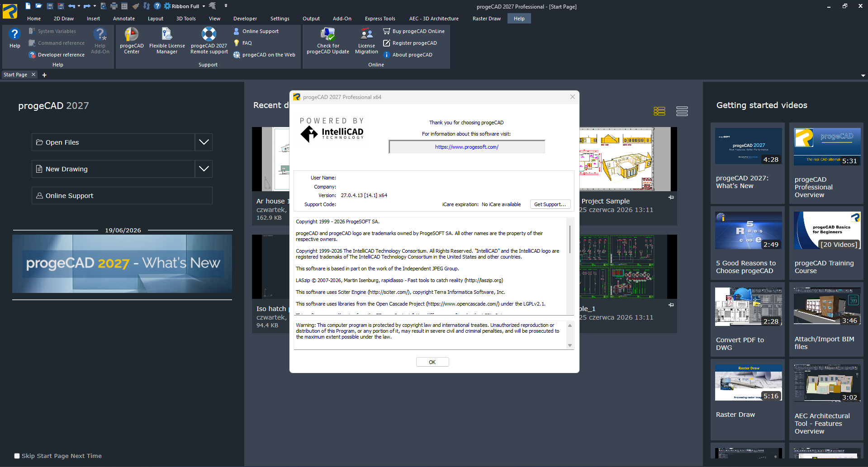Open the Raster Draw ribbon tab
This screenshot has height=467, width=868.
[487, 19]
